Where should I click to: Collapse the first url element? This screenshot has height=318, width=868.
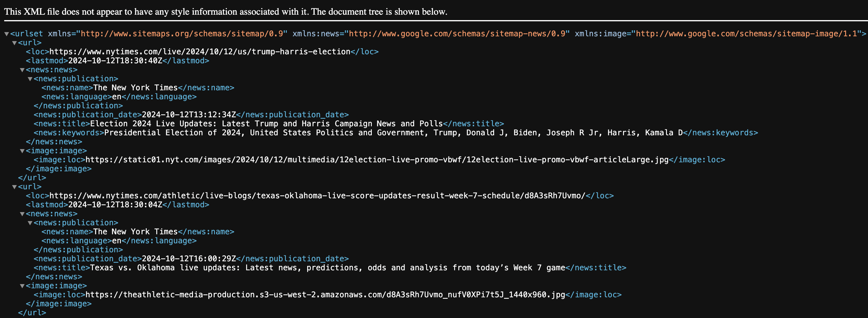point(14,43)
